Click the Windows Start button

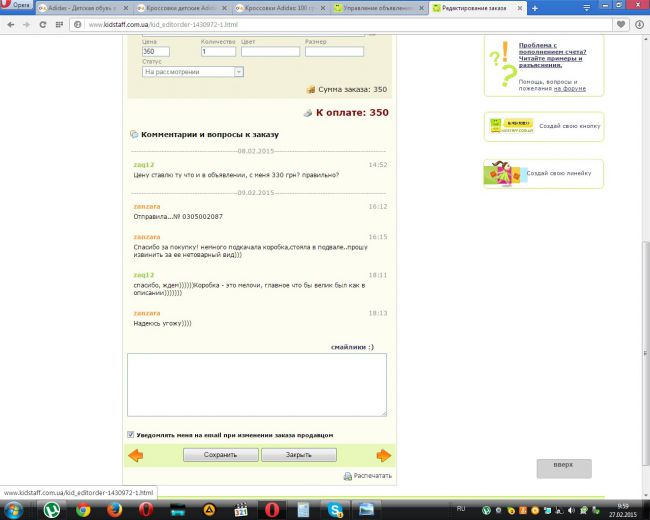coord(14,508)
